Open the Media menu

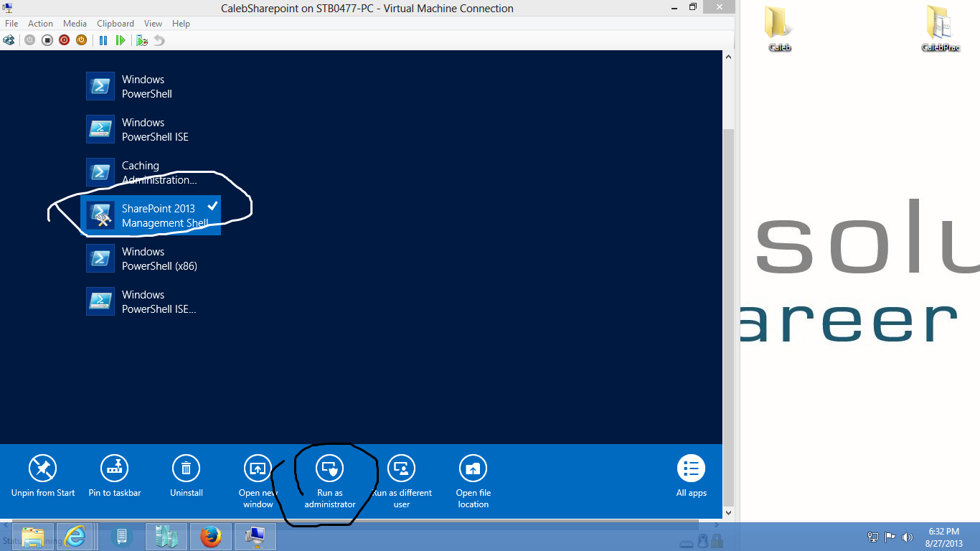[x=75, y=24]
